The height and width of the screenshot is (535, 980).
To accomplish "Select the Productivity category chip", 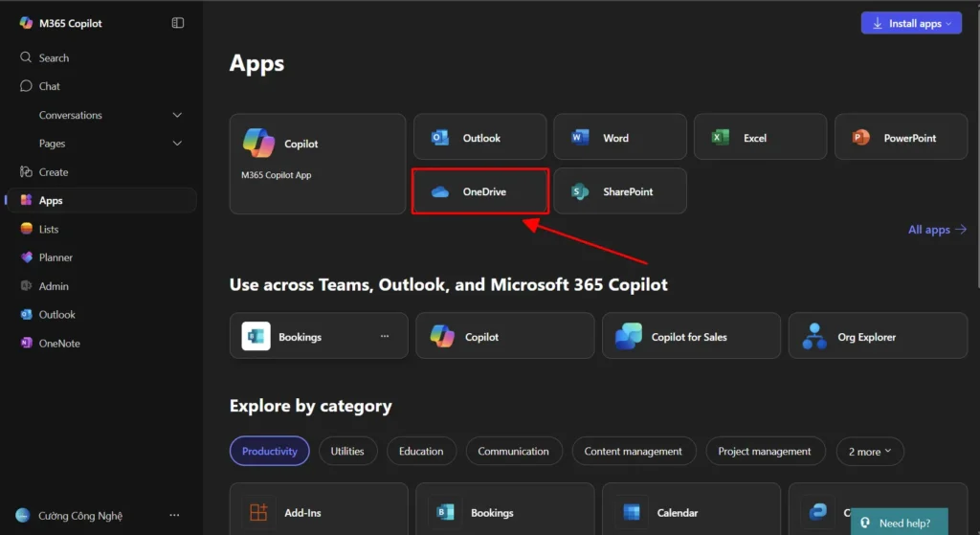I will [269, 451].
